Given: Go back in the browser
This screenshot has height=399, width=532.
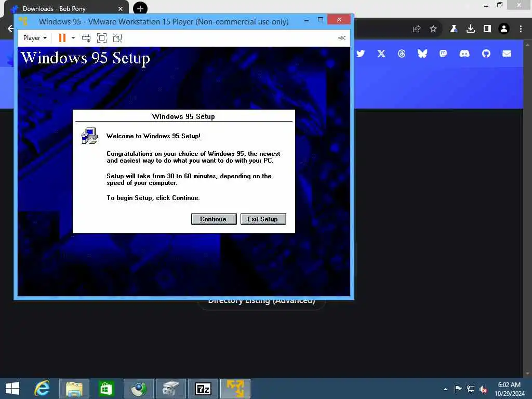Looking at the screenshot, I should pos(10,29).
